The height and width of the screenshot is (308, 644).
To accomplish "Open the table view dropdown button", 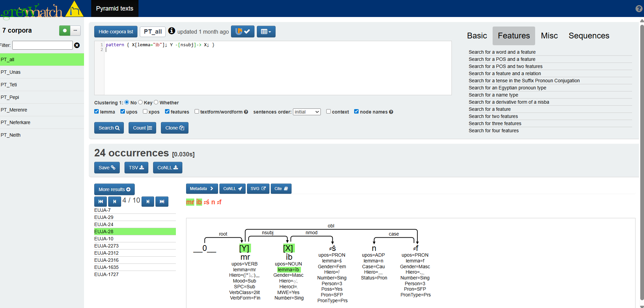I will click(x=266, y=32).
